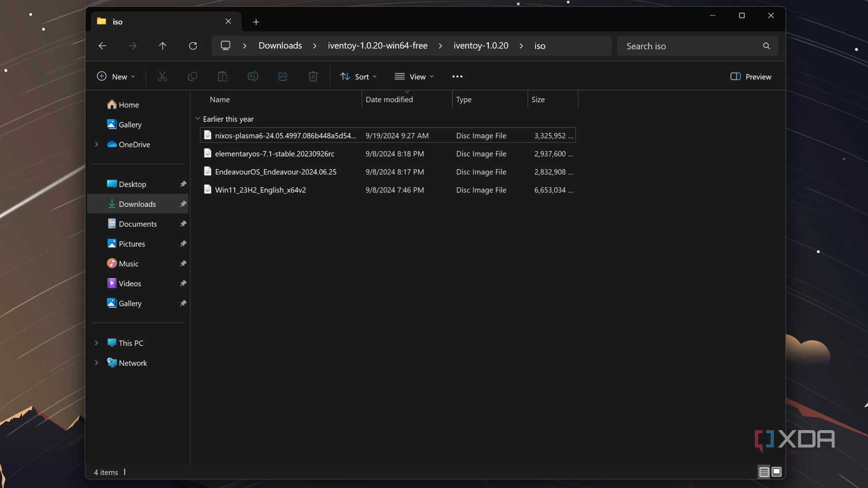Sort by the Date modified column
The height and width of the screenshot is (488, 868).
tap(407, 99)
